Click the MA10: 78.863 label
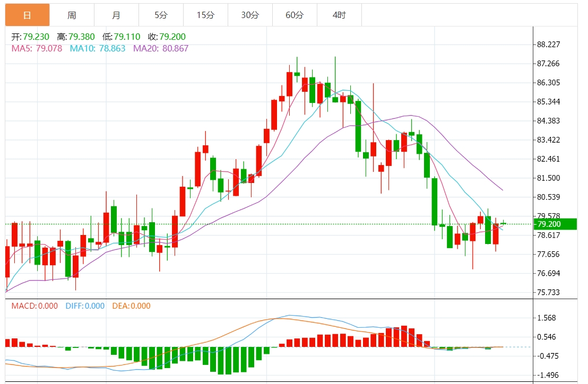588x384 pixels. click(98, 48)
